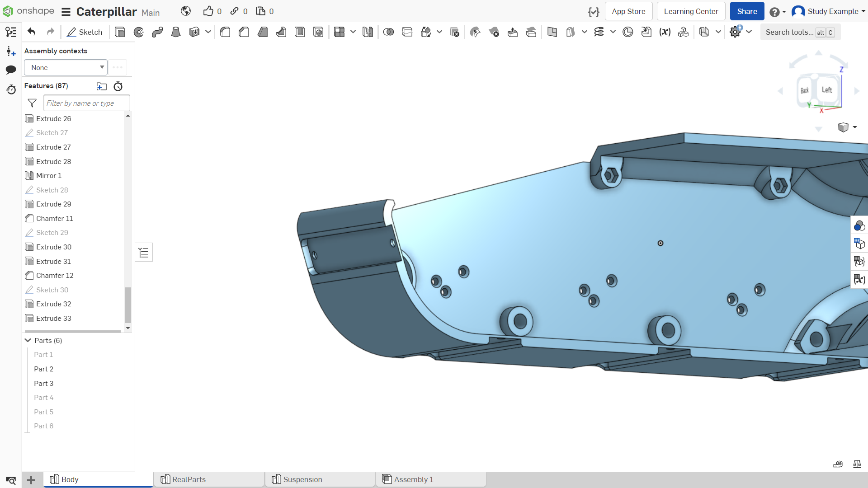
Task: Select the Modify fillet tool
Action: point(475,32)
